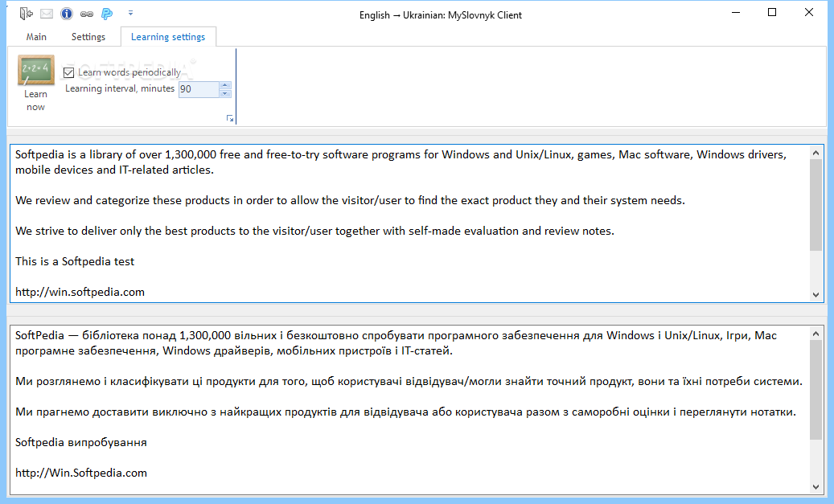
Task: Click the exit door icon
Action: (x=26, y=14)
